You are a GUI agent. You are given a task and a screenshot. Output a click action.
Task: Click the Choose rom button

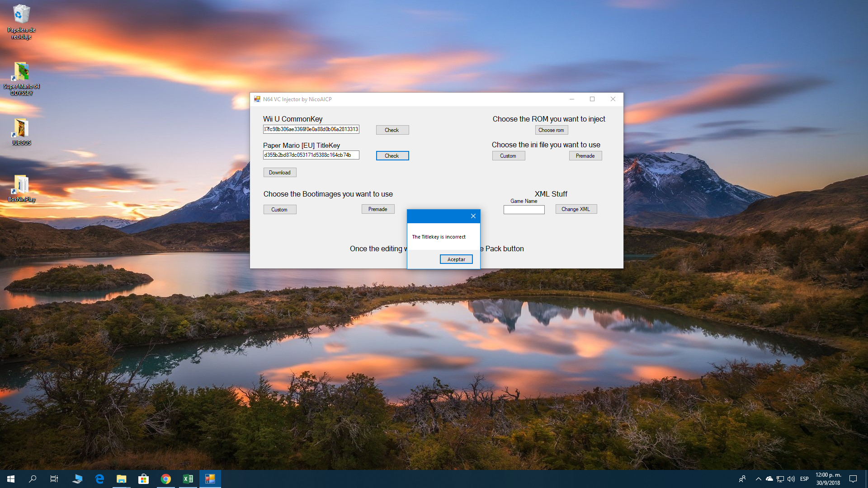coord(552,130)
